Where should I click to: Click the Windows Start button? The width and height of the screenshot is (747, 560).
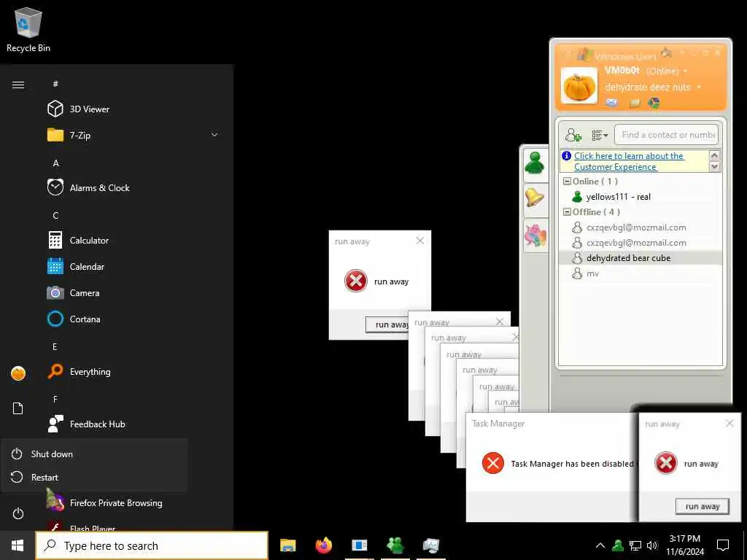[18, 545]
